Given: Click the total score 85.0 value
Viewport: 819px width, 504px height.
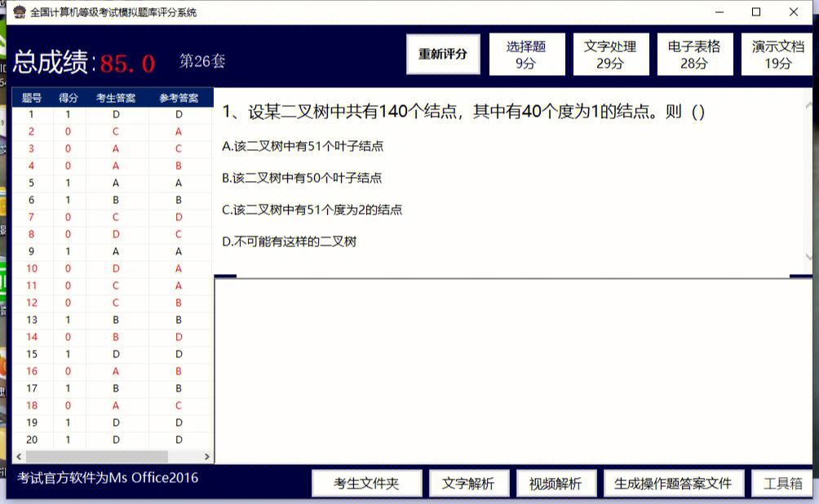Looking at the screenshot, I should [127, 64].
